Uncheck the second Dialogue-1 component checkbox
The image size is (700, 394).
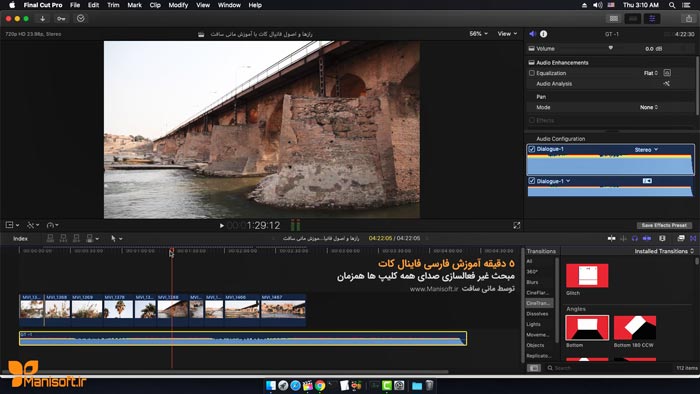click(x=532, y=181)
